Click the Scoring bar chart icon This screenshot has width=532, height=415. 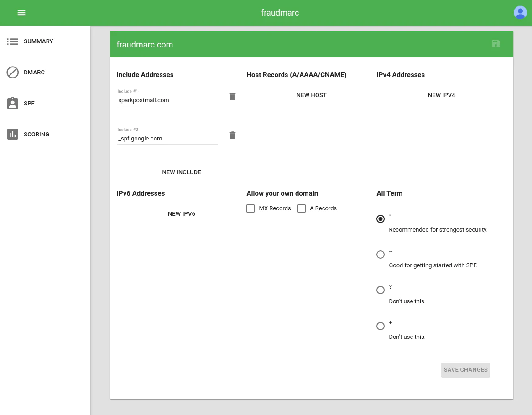coord(13,135)
